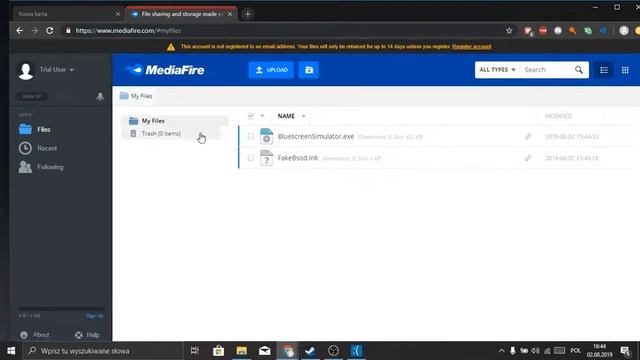The width and height of the screenshot is (640, 360).
Task: Switch to list view
Action: [x=604, y=70]
